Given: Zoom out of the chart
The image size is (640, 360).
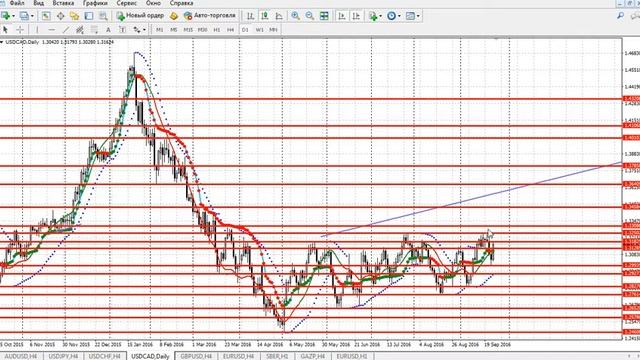Looking at the screenshot, I should (x=310, y=16).
